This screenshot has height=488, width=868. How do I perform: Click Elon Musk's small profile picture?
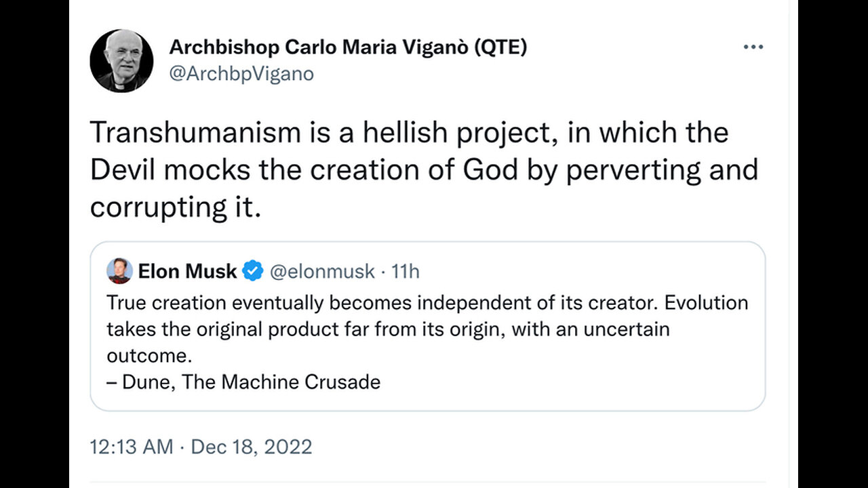[x=119, y=271]
